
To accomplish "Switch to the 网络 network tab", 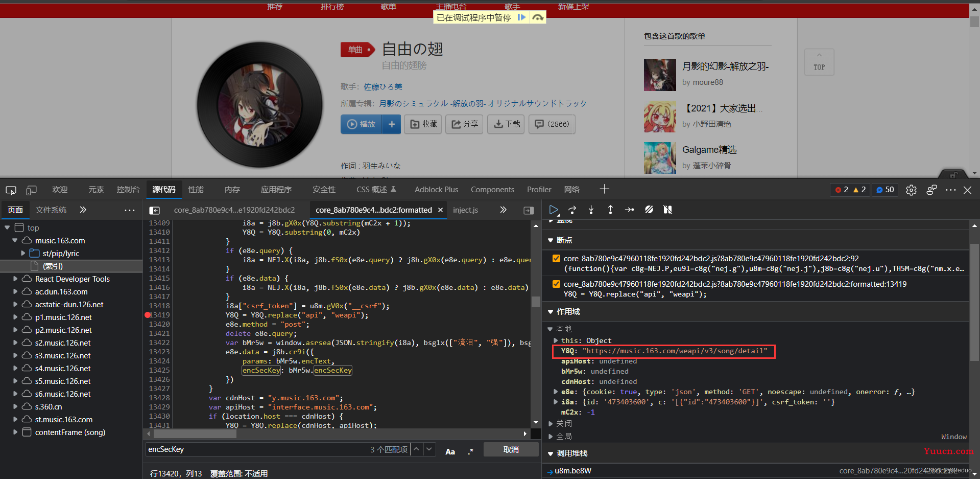I will [571, 190].
